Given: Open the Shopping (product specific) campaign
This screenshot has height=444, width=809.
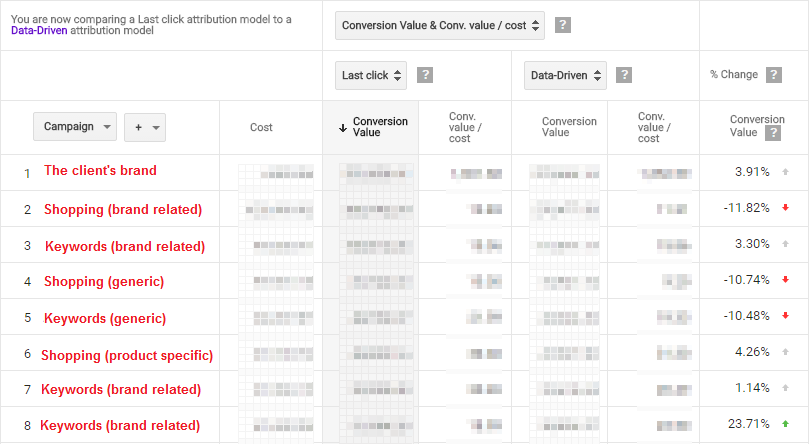Looking at the screenshot, I should click(127, 355).
